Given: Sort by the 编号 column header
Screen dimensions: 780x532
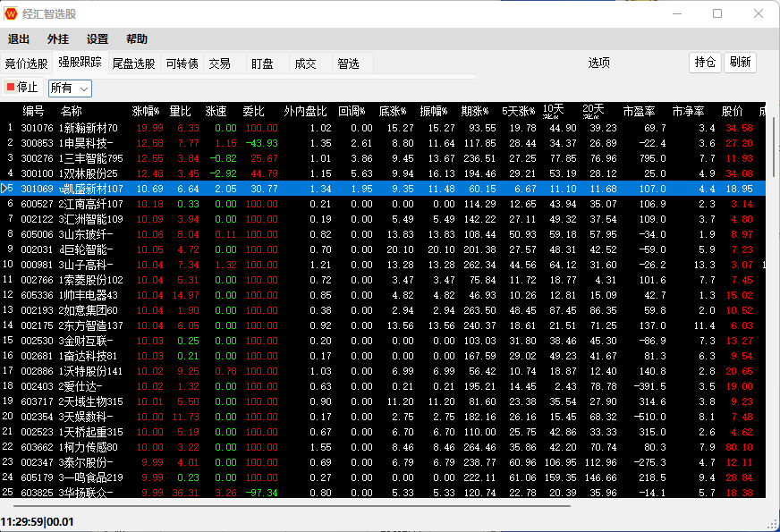Looking at the screenshot, I should pyautogui.click(x=33, y=111).
